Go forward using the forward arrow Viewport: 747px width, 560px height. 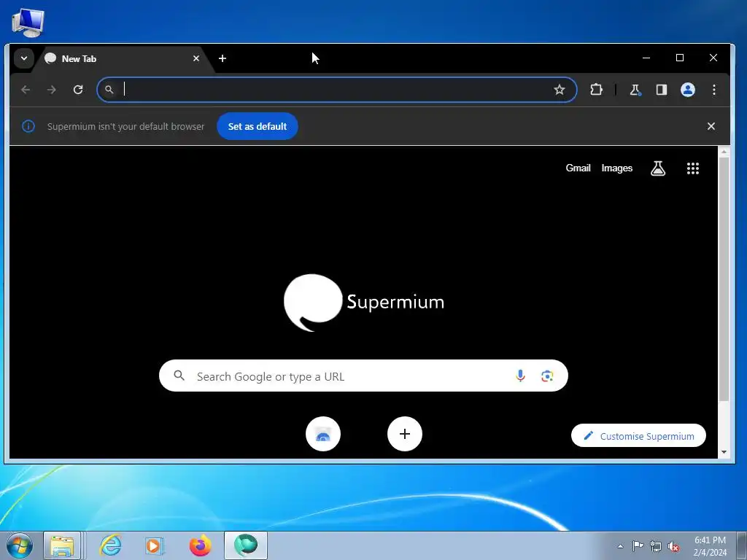pos(52,90)
